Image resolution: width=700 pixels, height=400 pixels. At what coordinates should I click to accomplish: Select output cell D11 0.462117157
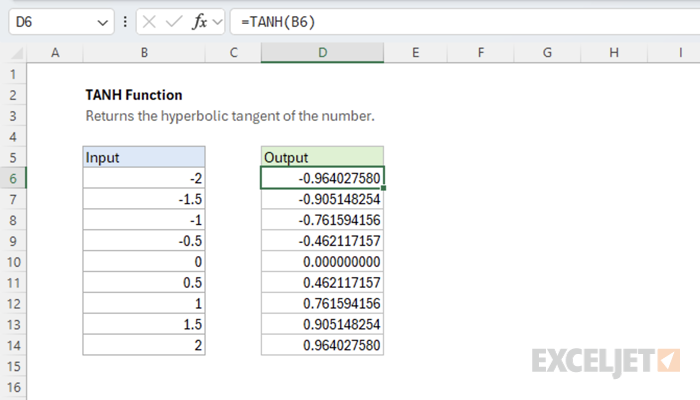click(322, 283)
